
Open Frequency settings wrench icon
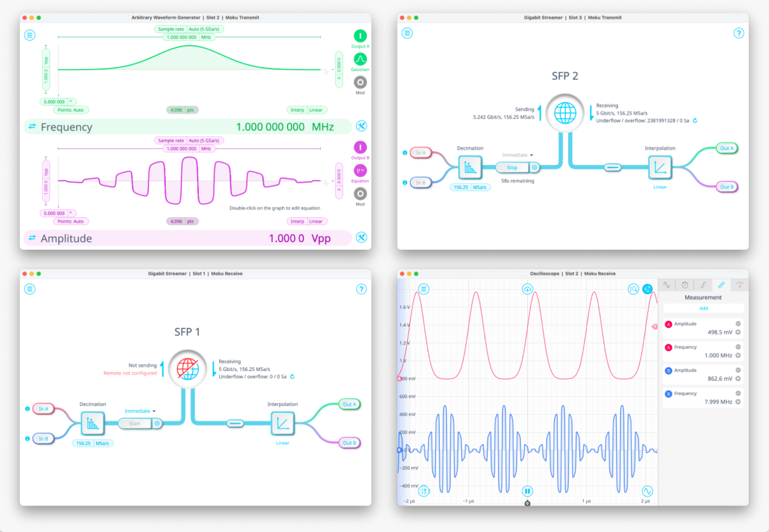[361, 126]
